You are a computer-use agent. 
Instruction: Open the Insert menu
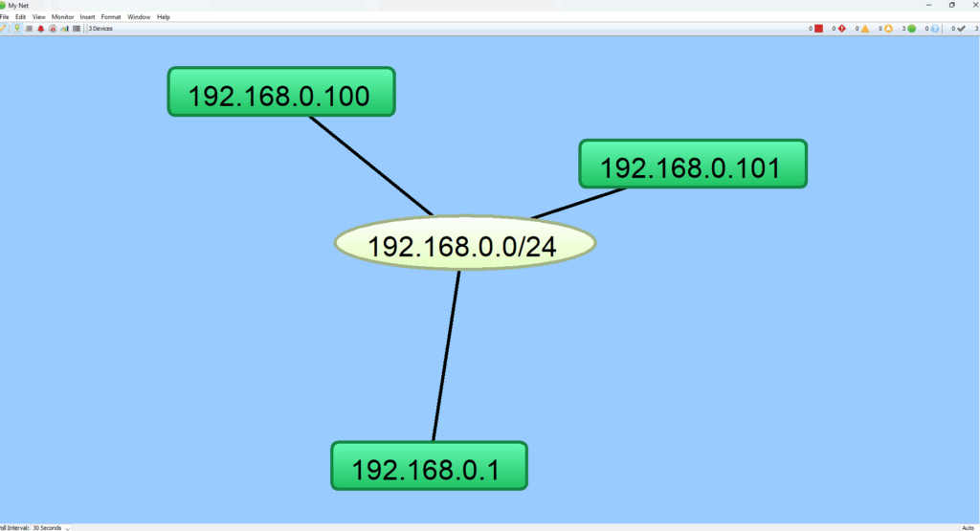87,17
